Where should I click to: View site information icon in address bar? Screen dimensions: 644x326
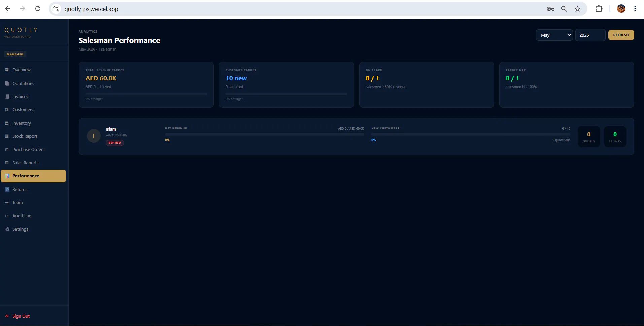point(56,9)
